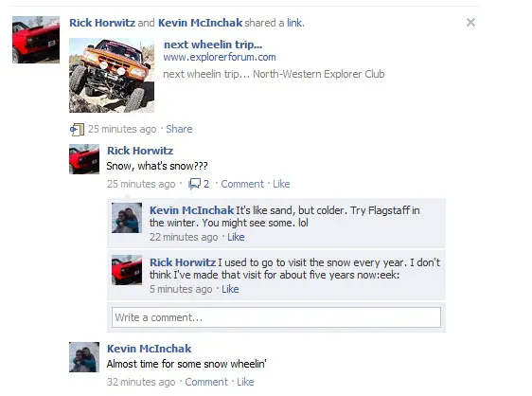Like Rick's 'Snow, what's snow???' post
Viewport: 532px width, 396px height.
[x=281, y=184]
